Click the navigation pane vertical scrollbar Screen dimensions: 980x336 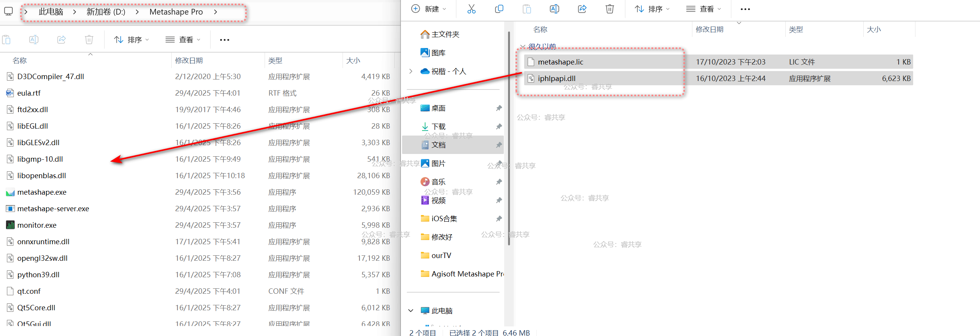tap(508, 138)
